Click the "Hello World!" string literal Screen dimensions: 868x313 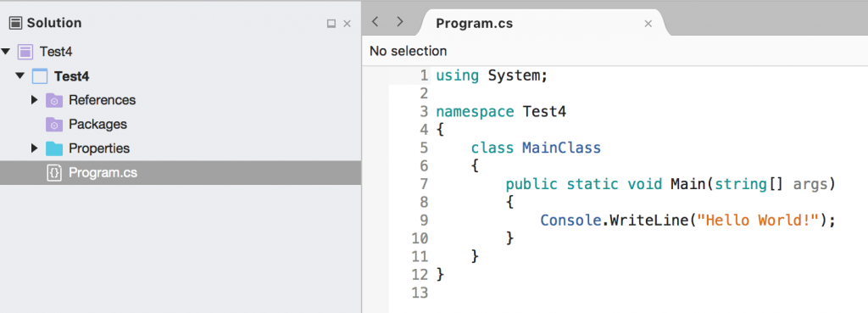point(758,221)
